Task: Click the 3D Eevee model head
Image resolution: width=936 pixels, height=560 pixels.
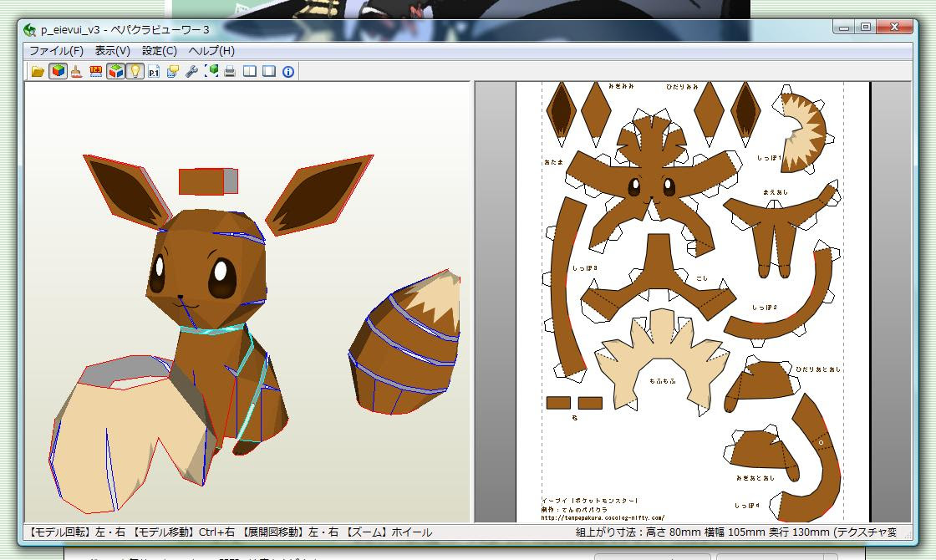Action: tap(206, 268)
